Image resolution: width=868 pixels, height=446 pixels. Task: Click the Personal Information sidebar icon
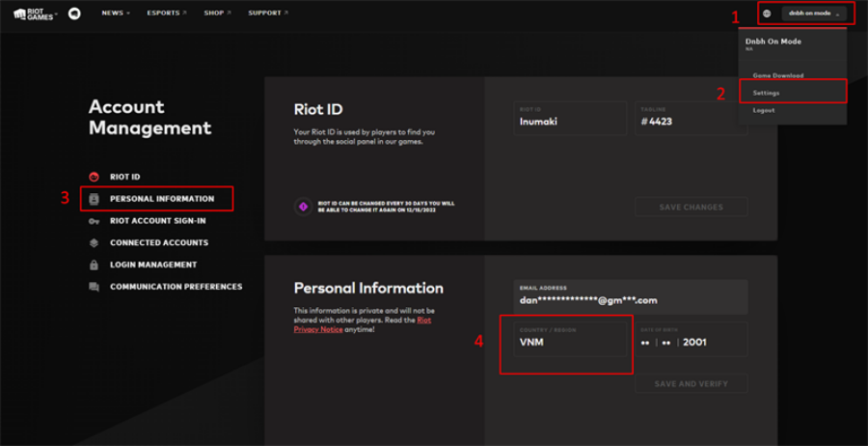(94, 198)
